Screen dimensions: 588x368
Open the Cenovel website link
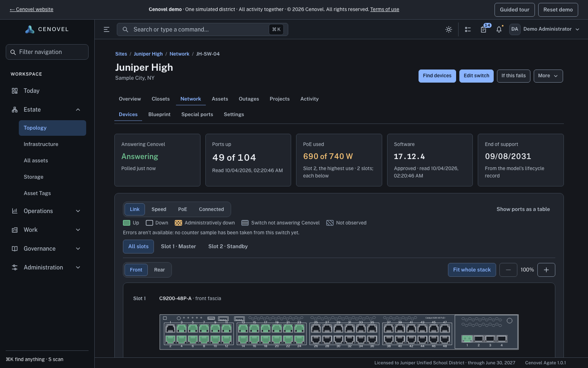click(31, 9)
